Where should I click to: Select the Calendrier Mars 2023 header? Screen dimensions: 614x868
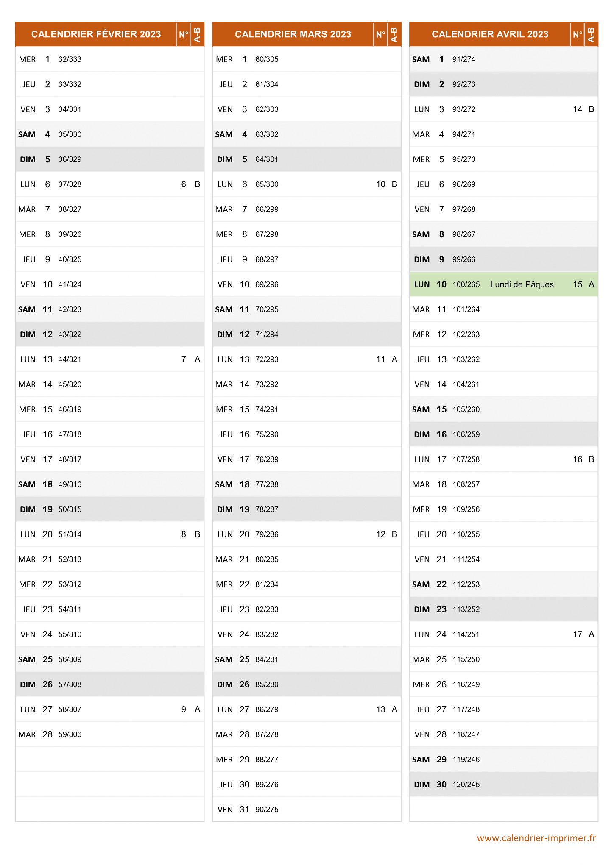coord(293,34)
